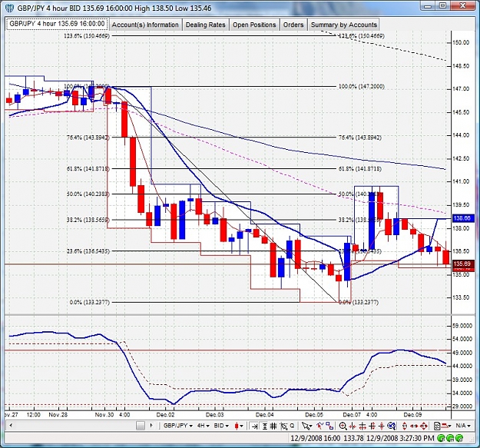Click the Dec.02 date axis label

pos(165,415)
